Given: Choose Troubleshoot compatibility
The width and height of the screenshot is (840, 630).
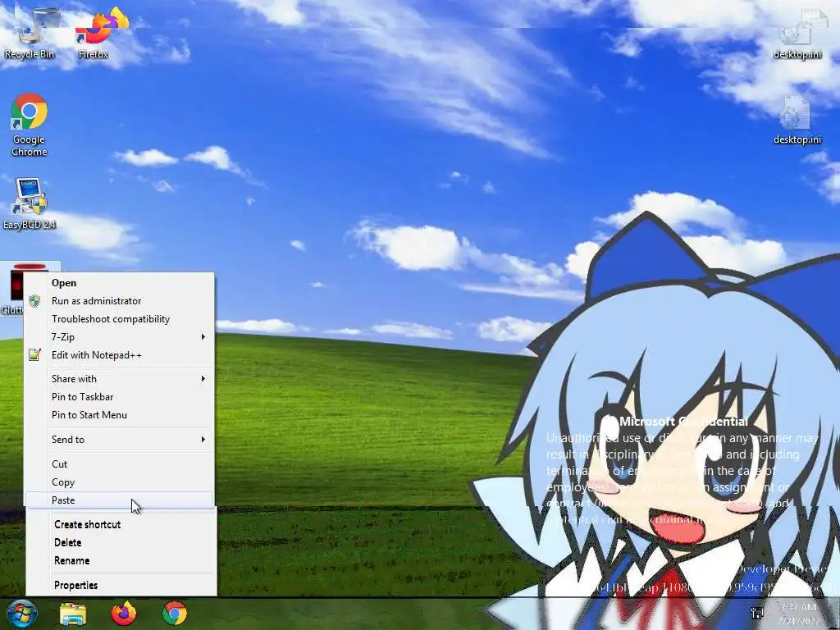Looking at the screenshot, I should pyautogui.click(x=119, y=319).
